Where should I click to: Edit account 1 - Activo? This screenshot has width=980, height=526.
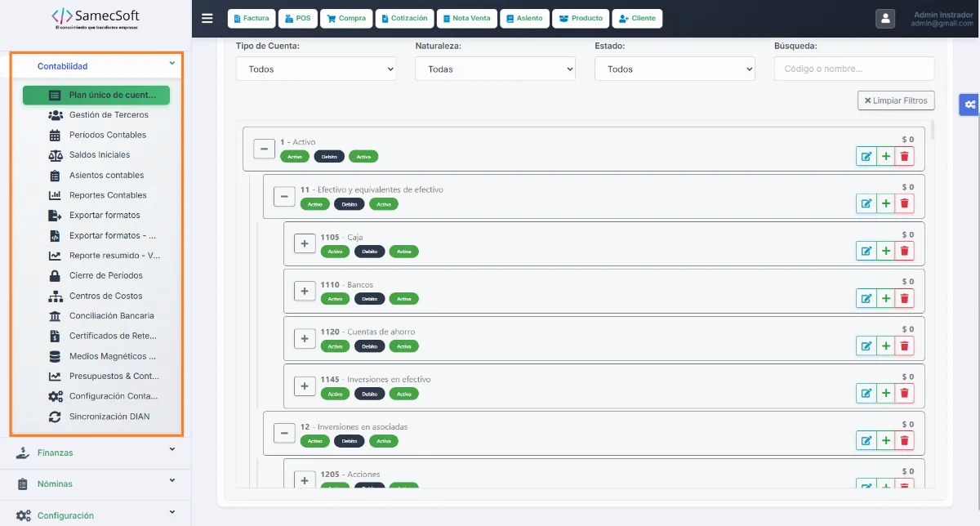pyautogui.click(x=866, y=156)
